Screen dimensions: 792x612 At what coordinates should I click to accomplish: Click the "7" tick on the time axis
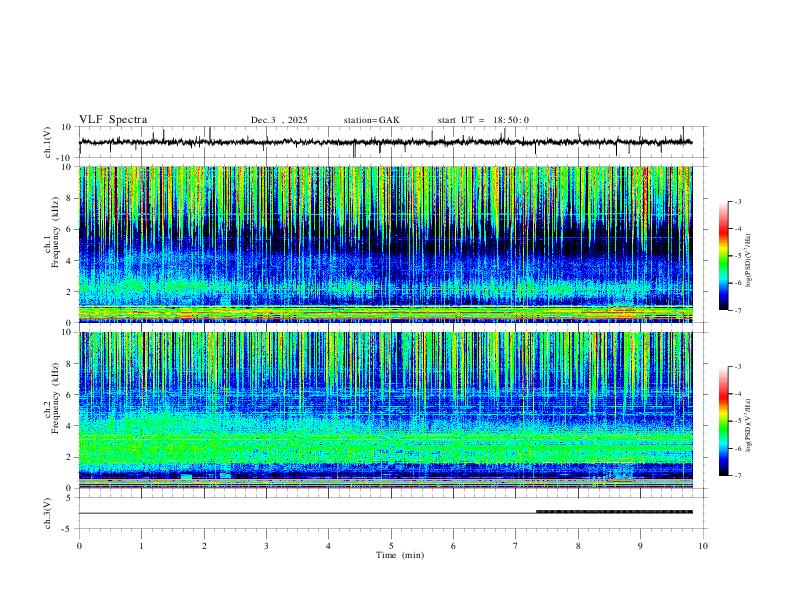[x=516, y=546]
